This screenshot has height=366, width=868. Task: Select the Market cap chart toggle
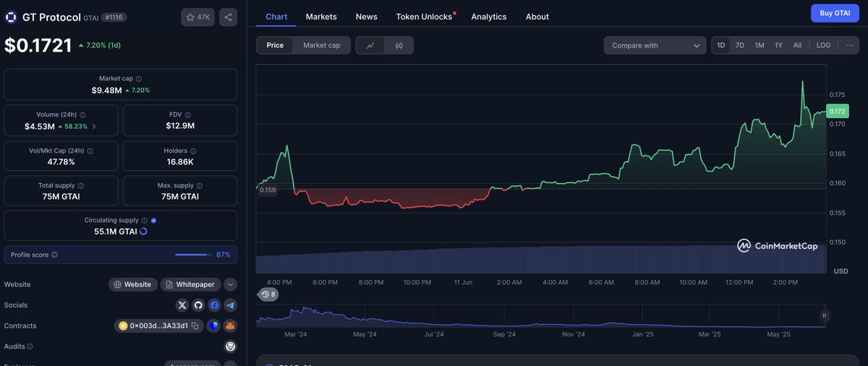(x=321, y=46)
